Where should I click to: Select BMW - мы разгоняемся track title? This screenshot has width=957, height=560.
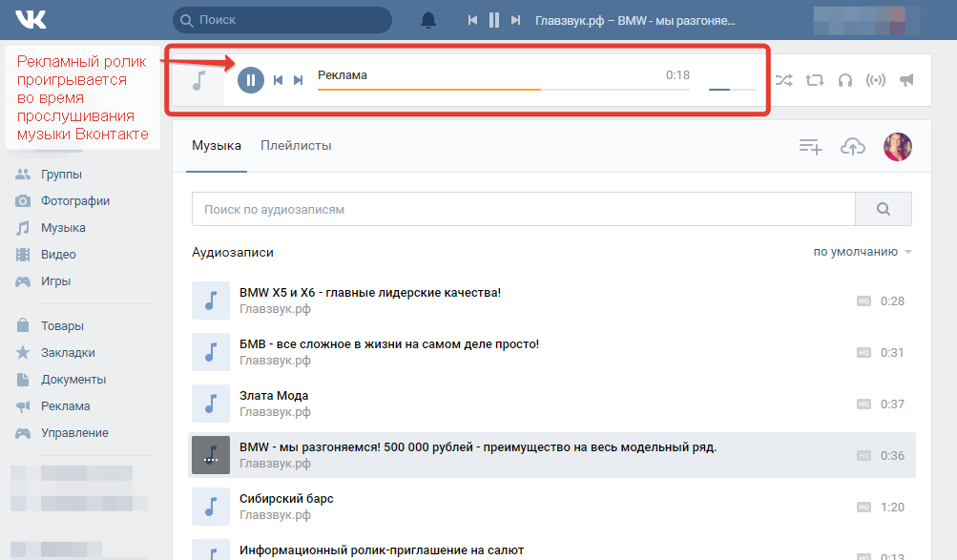(478, 447)
